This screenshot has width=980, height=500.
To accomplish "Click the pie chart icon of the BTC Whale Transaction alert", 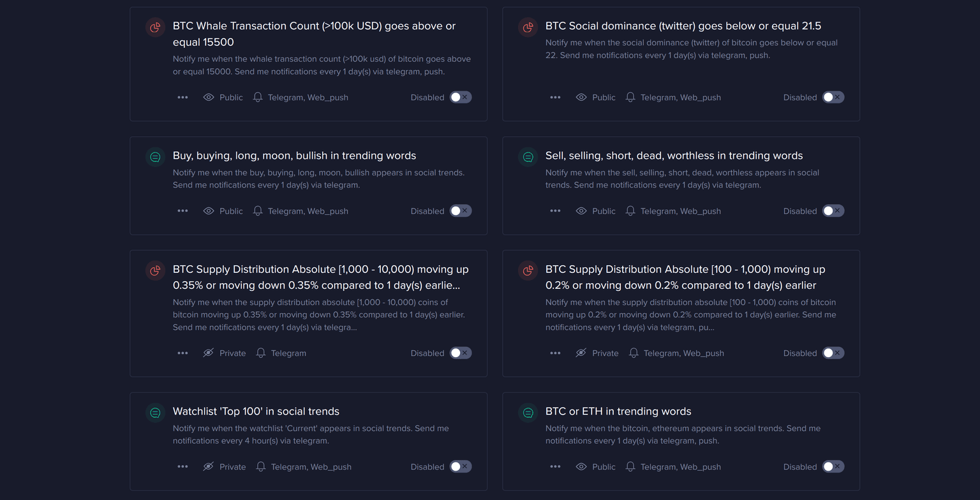I will [x=155, y=27].
